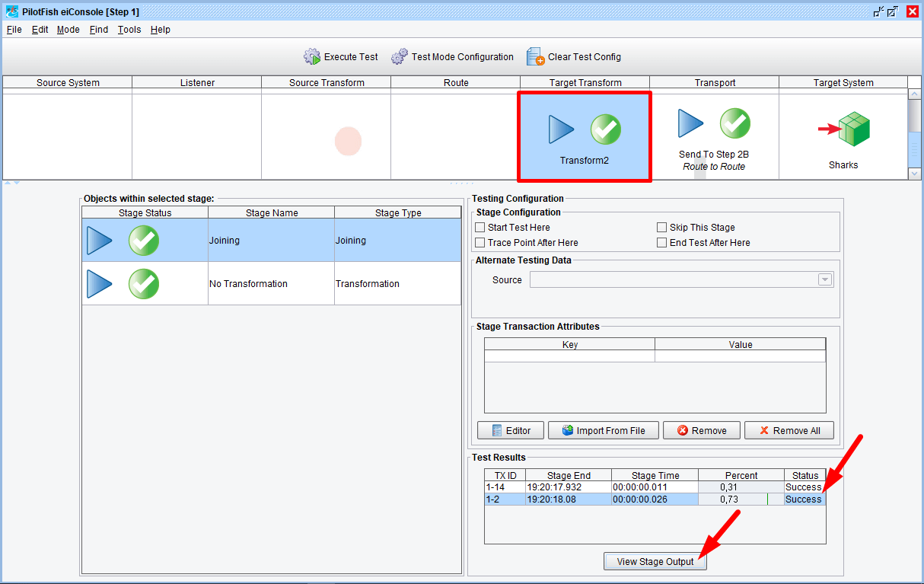Image resolution: width=924 pixels, height=584 pixels.
Task: Click green checkmark in No Transformation row
Action: (144, 284)
